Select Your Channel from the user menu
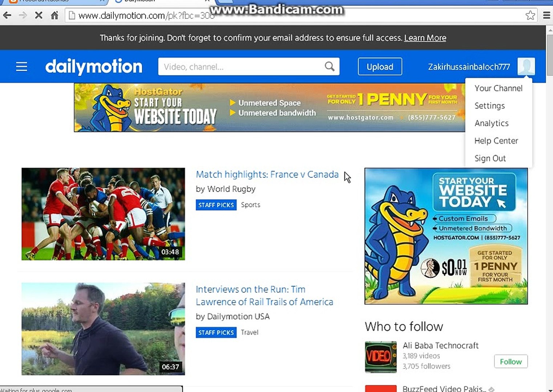The image size is (553, 392). tap(498, 88)
